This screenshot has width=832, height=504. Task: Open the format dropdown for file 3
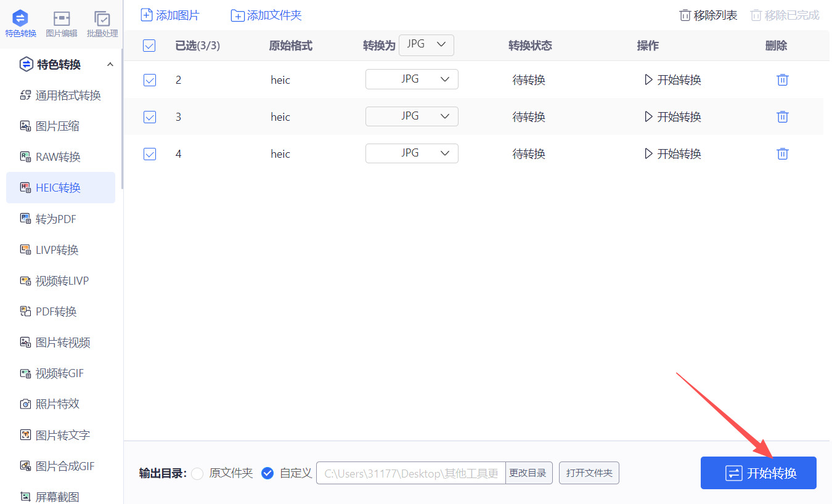[412, 116]
